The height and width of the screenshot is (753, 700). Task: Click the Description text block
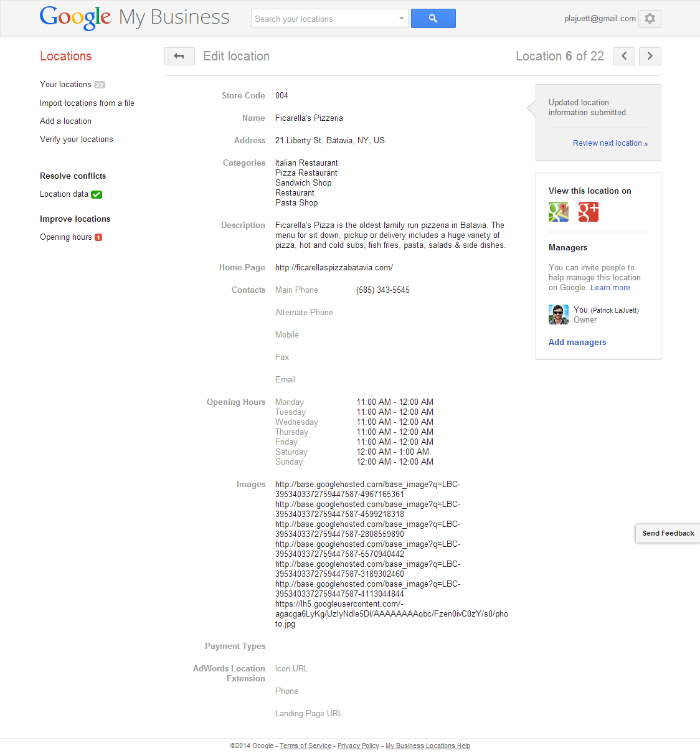pos(390,235)
